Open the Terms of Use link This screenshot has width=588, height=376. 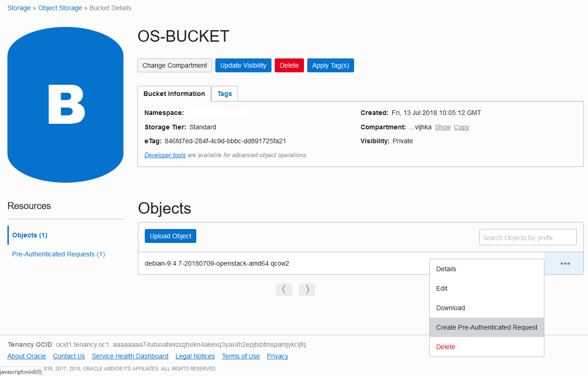point(241,356)
